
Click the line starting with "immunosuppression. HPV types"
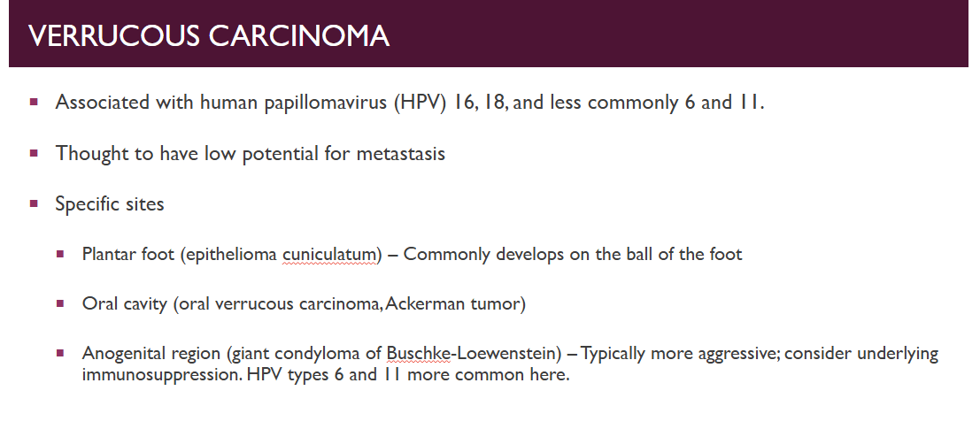[x=326, y=375]
